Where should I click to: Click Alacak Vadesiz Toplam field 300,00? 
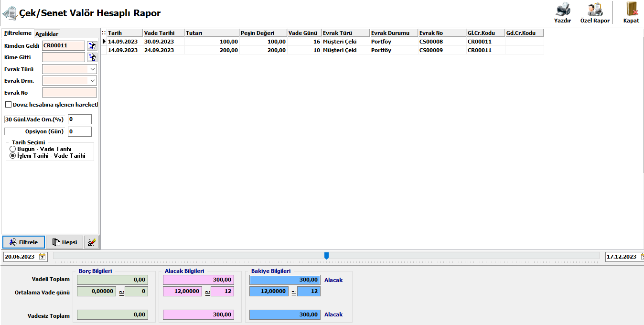198,314
